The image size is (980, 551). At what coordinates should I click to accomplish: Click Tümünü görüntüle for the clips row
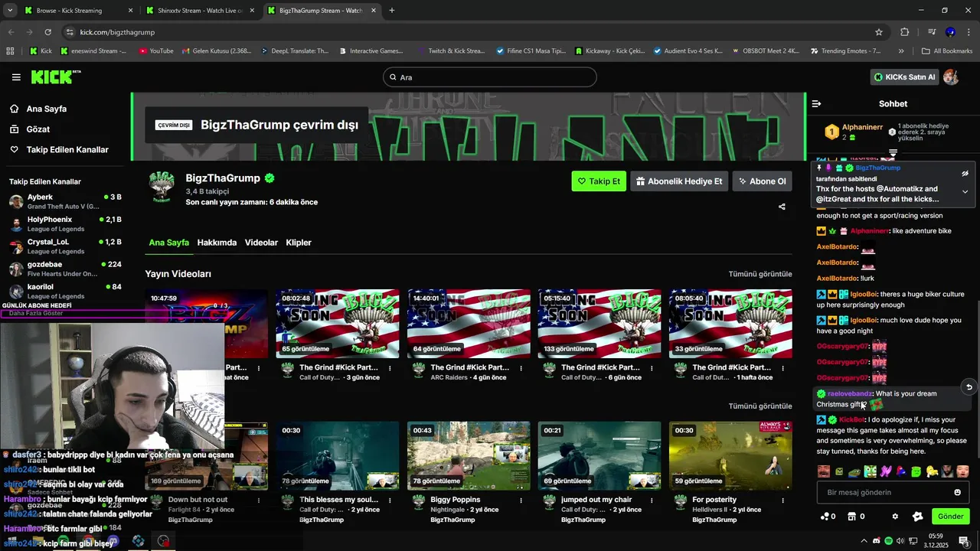pyautogui.click(x=760, y=406)
